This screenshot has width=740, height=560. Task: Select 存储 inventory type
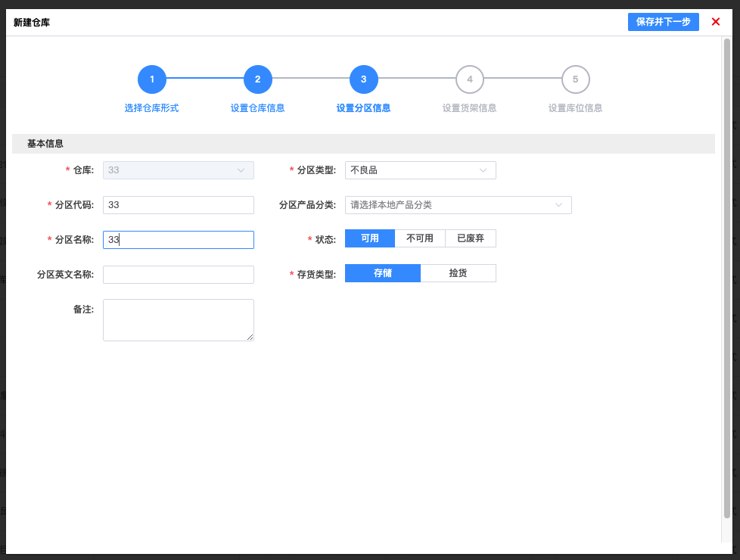tap(383, 273)
